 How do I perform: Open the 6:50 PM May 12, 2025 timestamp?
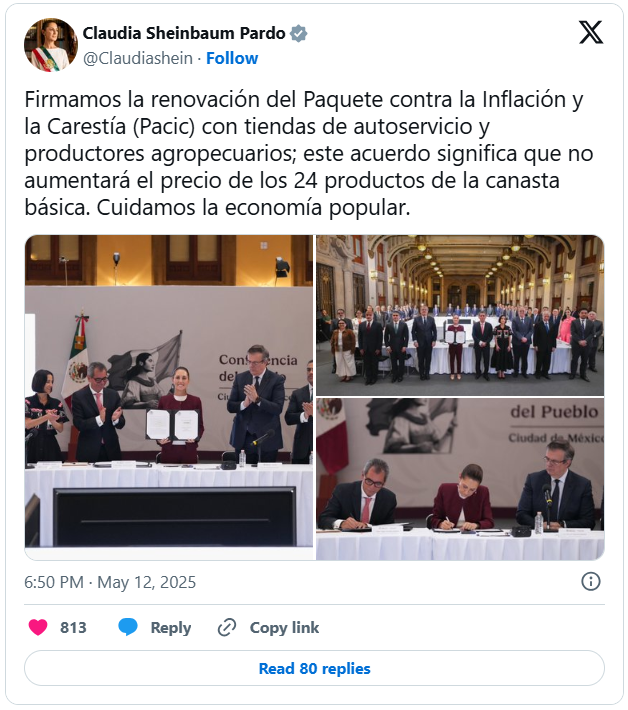click(110, 582)
